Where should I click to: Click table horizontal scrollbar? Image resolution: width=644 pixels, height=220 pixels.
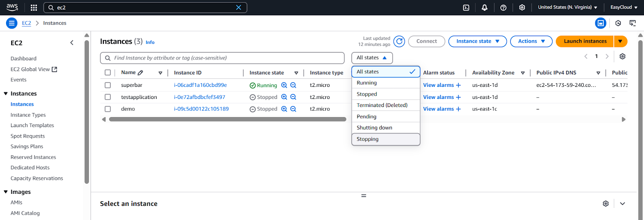[x=227, y=119]
